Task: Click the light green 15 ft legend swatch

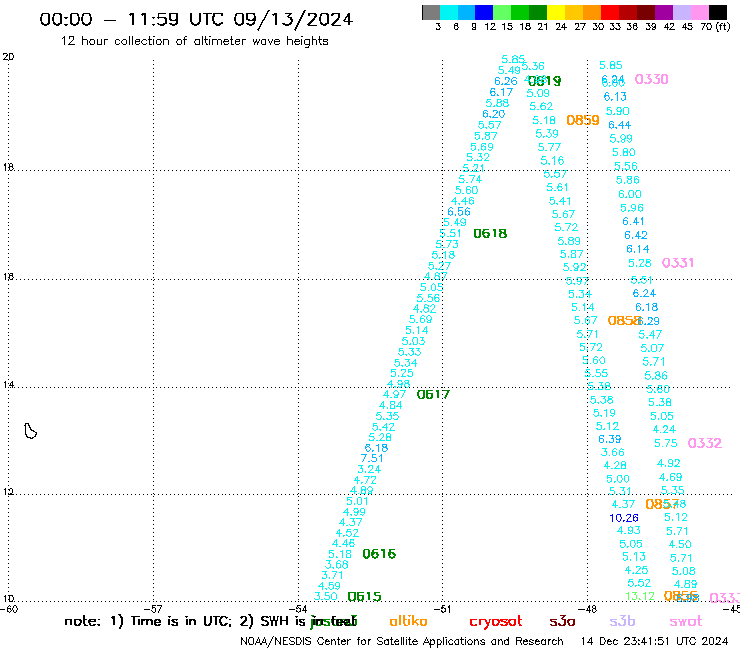Action: click(502, 12)
